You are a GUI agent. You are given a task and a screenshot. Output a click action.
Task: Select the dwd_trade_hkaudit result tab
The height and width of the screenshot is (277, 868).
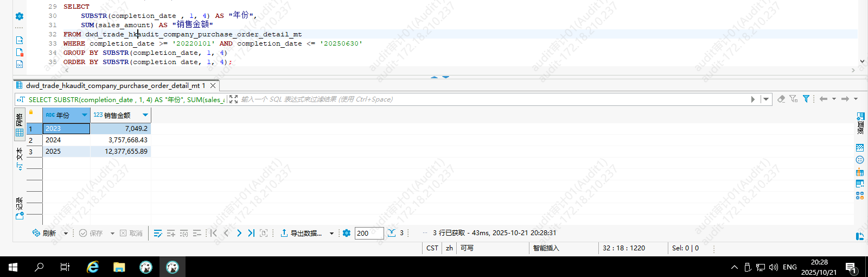pos(114,86)
